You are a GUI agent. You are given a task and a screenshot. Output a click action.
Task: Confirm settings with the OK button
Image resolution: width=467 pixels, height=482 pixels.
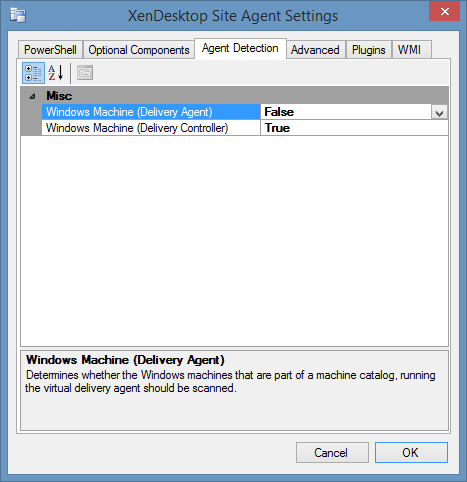pyautogui.click(x=411, y=452)
